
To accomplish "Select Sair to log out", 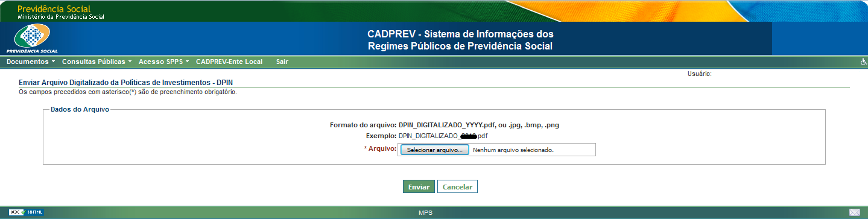I will [282, 62].
